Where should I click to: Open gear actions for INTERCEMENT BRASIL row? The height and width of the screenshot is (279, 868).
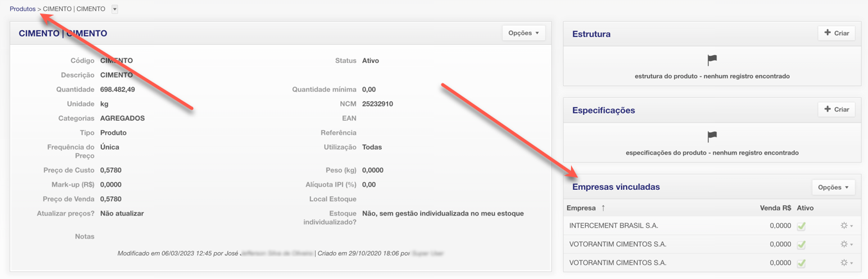846,226
